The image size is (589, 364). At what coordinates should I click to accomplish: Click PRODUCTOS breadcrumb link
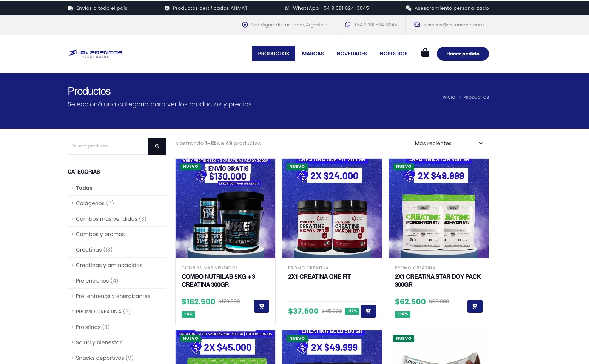coord(476,97)
